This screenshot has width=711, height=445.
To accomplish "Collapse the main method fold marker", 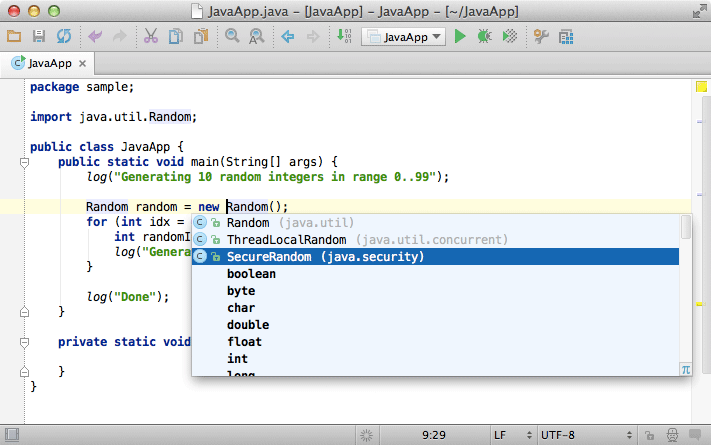I will pos(24,162).
